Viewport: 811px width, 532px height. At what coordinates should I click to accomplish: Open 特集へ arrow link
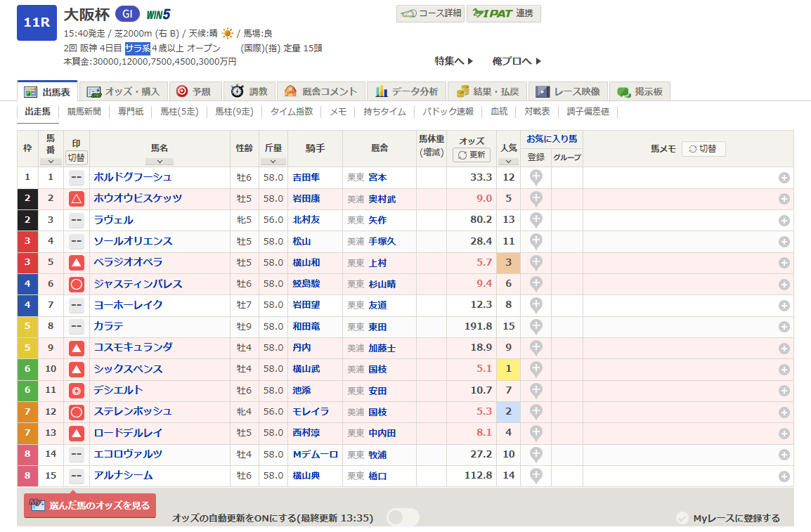[x=453, y=61]
